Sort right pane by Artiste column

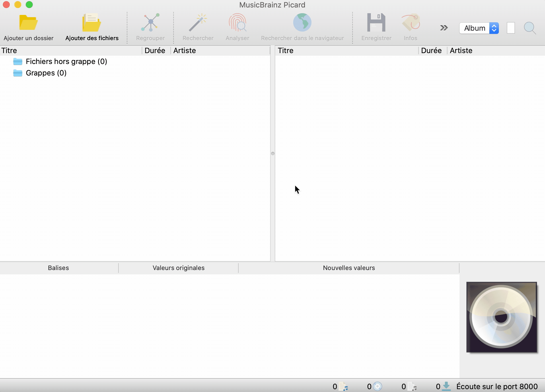[496, 51]
